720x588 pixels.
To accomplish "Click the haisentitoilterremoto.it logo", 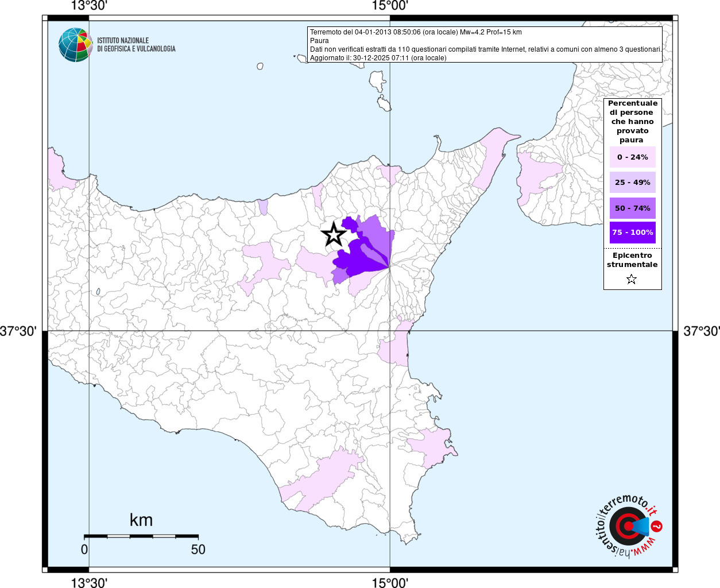I will 628,526.
